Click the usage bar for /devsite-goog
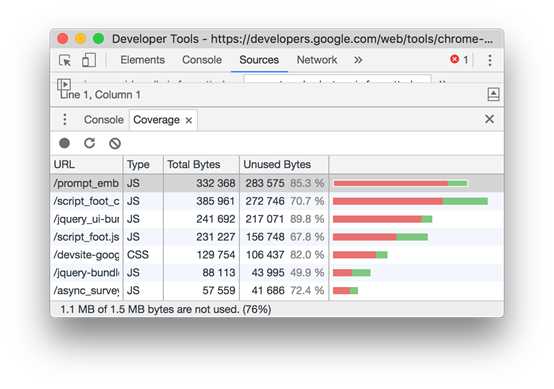This screenshot has width=554, height=389. [x=360, y=255]
